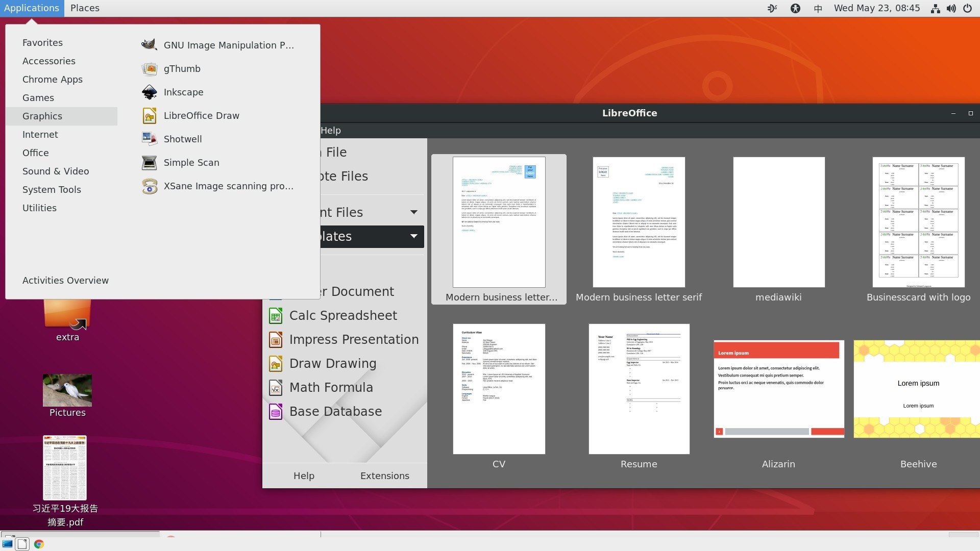
Task: Launch Inkscape from the Graphics menu
Action: click(173, 92)
